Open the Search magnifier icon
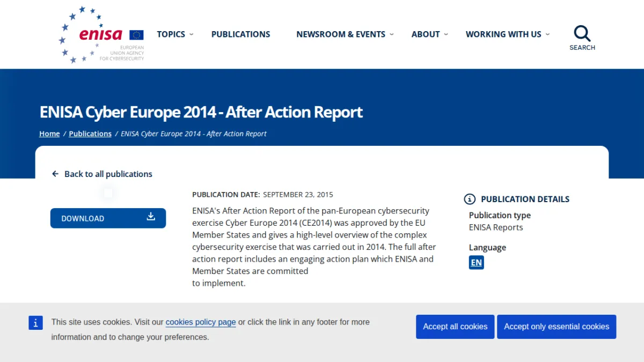The width and height of the screenshot is (644, 362). [x=582, y=33]
